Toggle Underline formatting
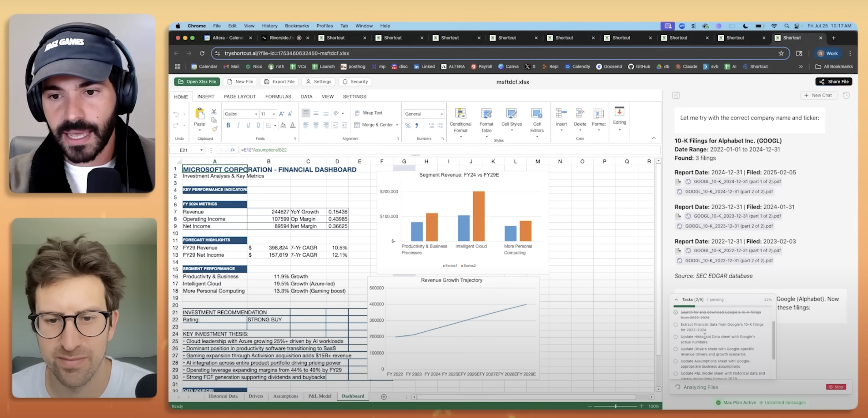 [248, 125]
